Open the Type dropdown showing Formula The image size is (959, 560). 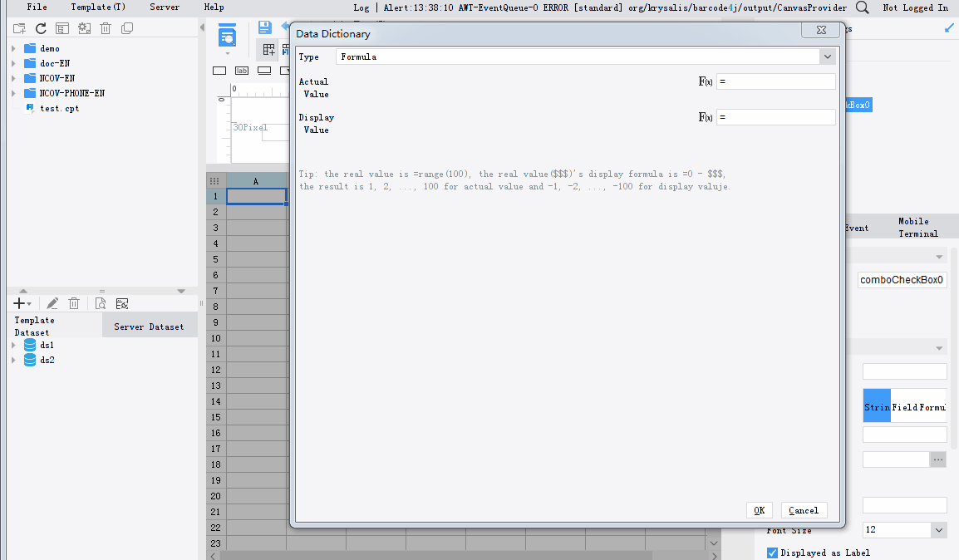(x=828, y=56)
